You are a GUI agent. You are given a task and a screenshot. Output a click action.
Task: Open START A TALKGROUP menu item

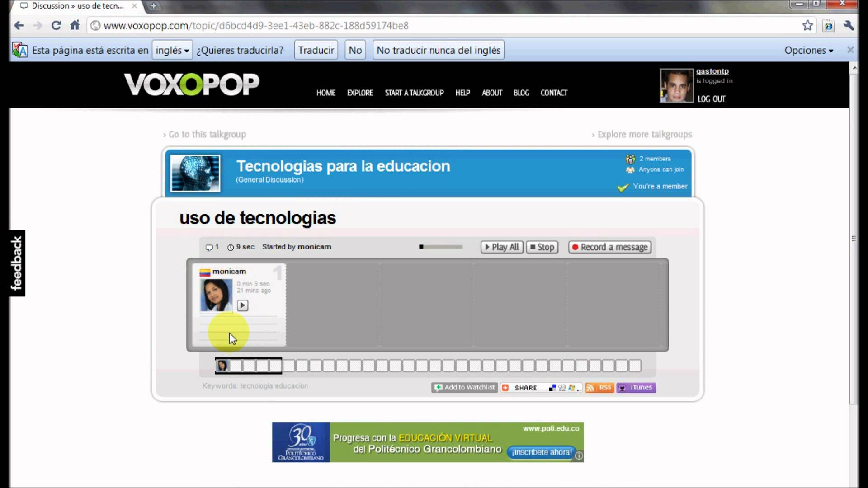pyautogui.click(x=414, y=93)
